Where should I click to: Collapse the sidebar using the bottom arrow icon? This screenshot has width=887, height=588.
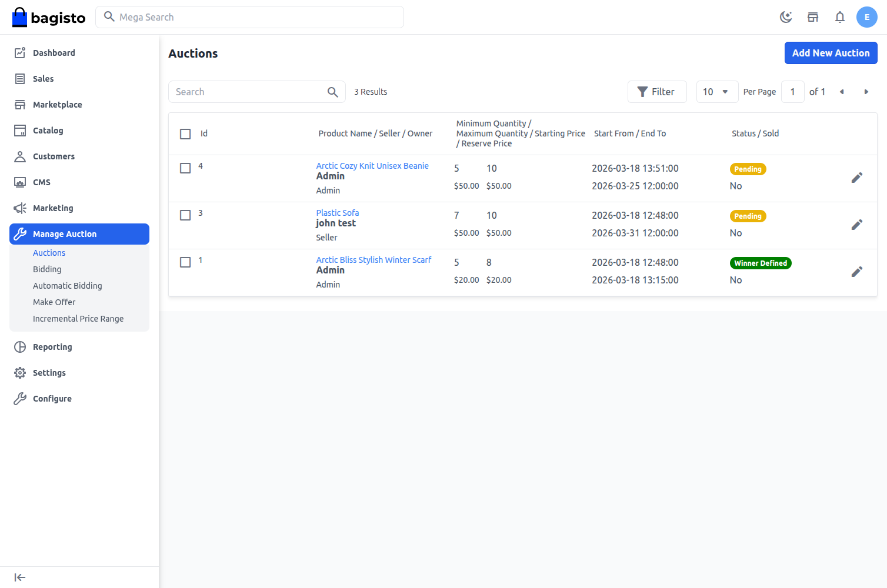pos(19,577)
